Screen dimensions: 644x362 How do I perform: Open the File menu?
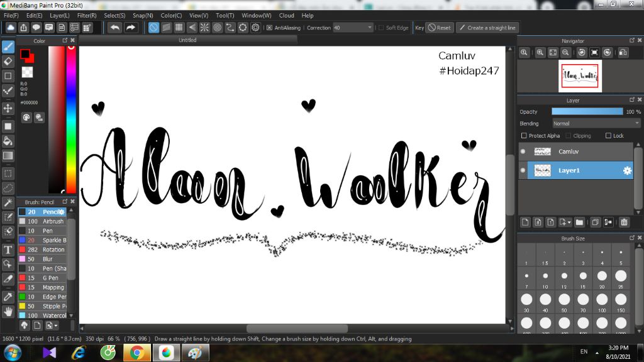pos(11,15)
